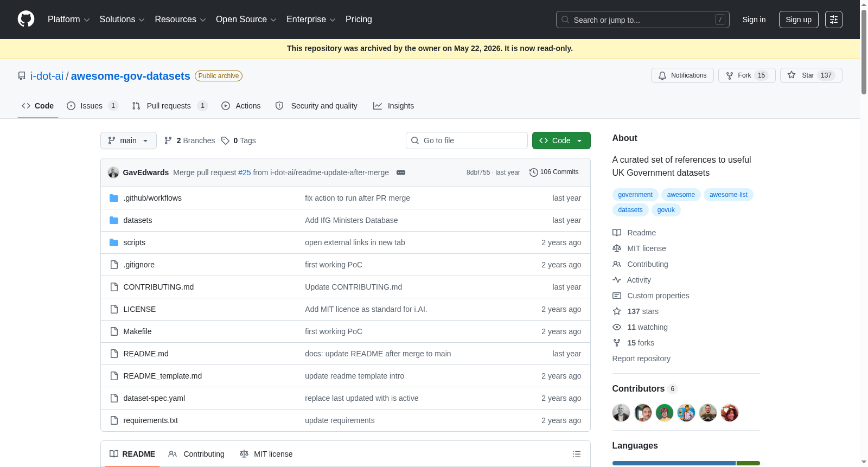Click Sign in
The width and height of the screenshot is (868, 467).
(754, 20)
